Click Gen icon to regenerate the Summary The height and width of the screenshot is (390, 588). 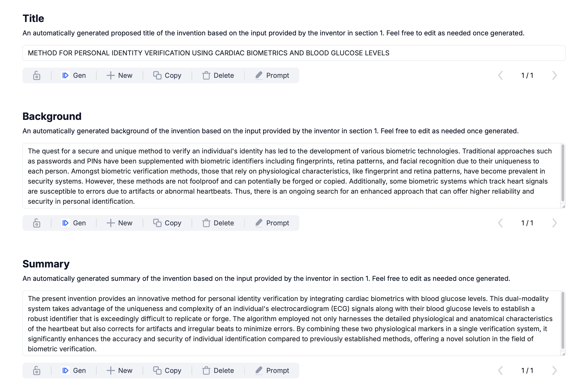point(65,370)
